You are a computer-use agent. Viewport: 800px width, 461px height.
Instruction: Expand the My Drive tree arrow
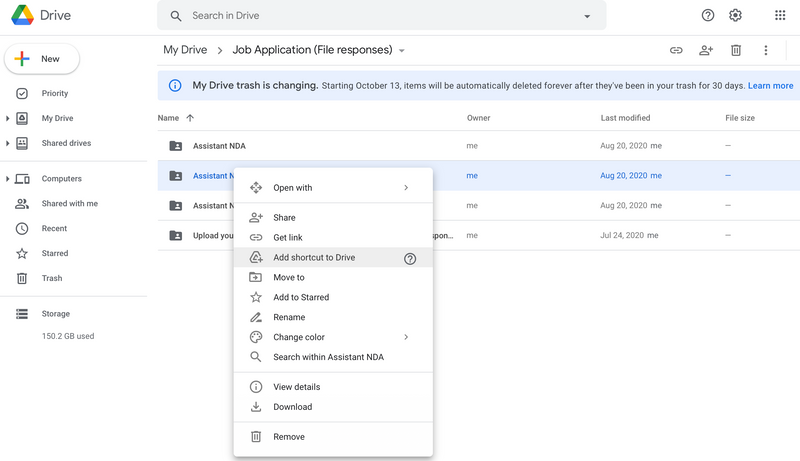[x=8, y=118]
